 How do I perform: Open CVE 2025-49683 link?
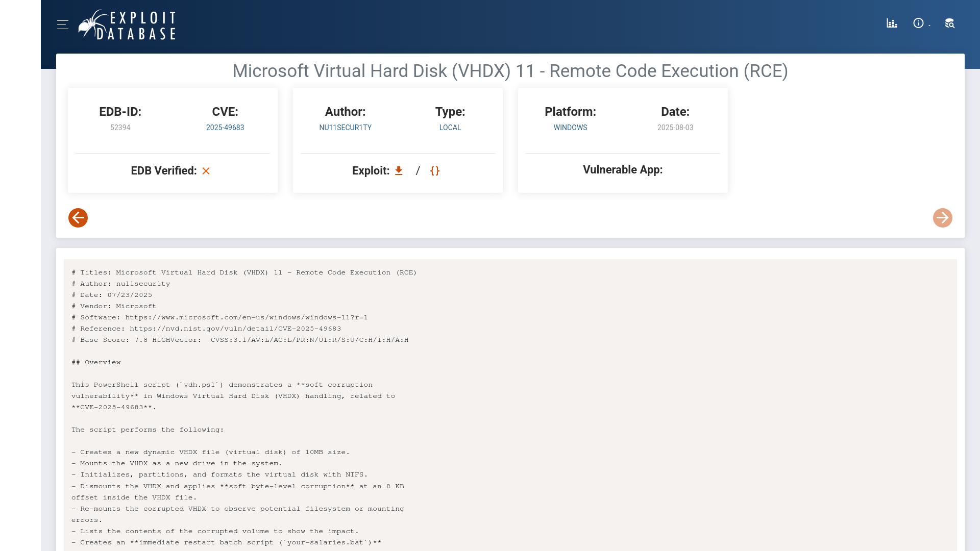(x=225, y=128)
